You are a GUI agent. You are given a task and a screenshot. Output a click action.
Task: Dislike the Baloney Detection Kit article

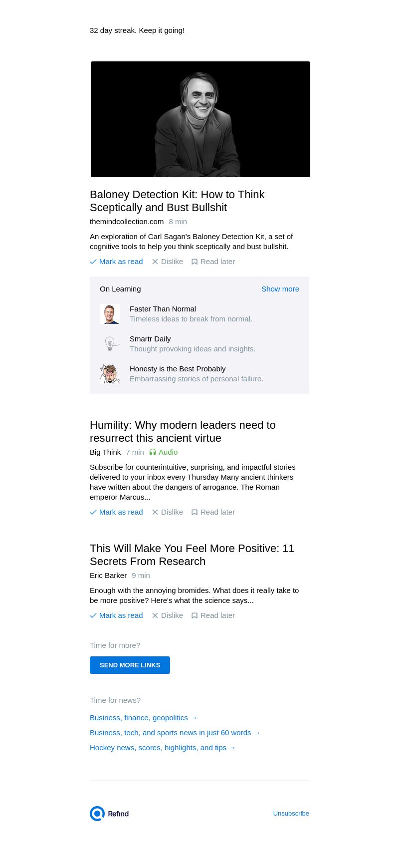[168, 262]
